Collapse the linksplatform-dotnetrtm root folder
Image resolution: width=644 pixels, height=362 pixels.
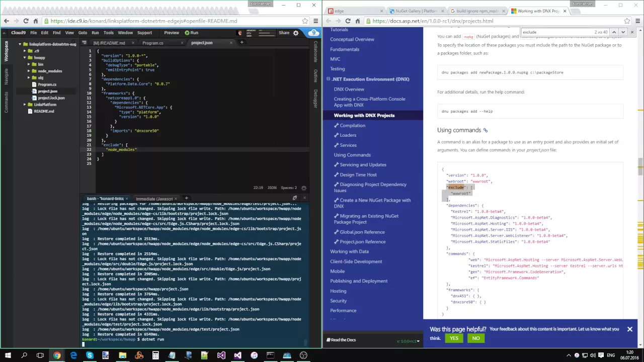(x=20, y=44)
